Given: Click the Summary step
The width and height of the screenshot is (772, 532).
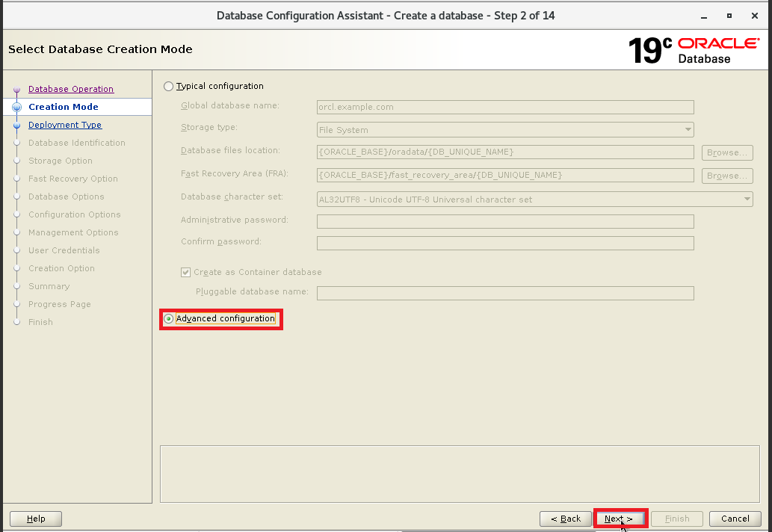Looking at the screenshot, I should click(x=49, y=286).
